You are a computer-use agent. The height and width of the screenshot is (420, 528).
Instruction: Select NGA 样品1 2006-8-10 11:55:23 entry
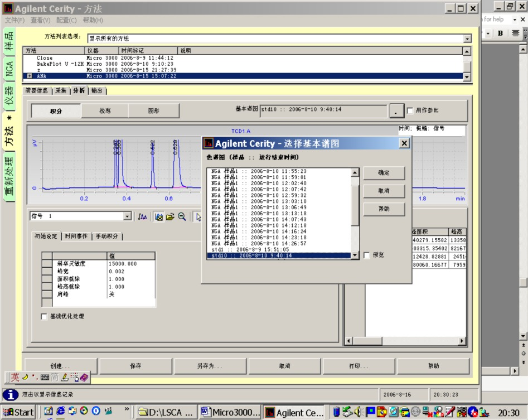point(259,171)
